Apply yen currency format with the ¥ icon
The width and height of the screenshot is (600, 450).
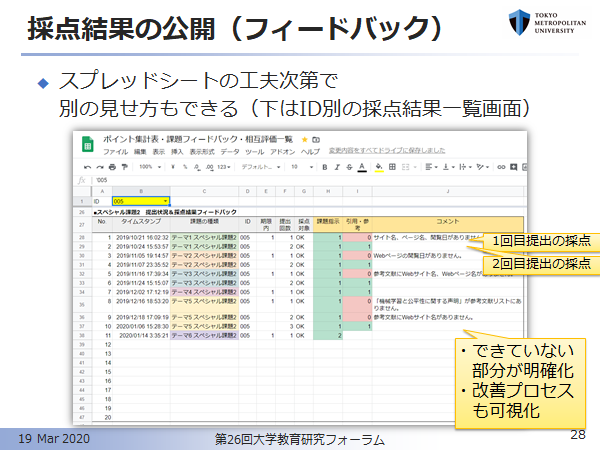click(173, 167)
